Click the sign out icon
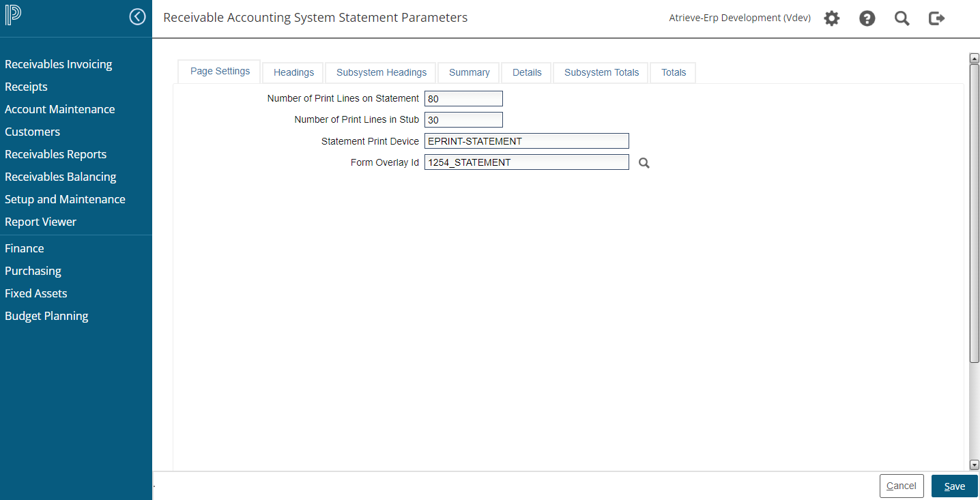 coord(936,18)
